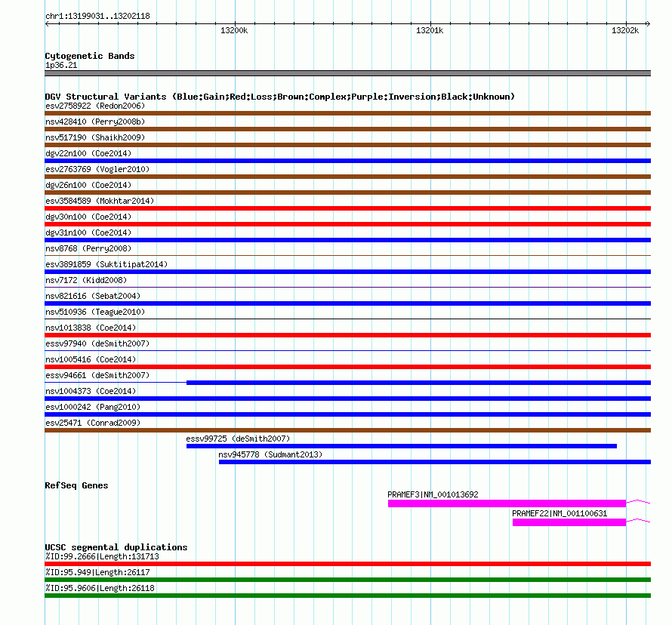Select the dgv26n100 (Coe2014) brown bar
Screen dimensions: 672x625
pos(347,192)
